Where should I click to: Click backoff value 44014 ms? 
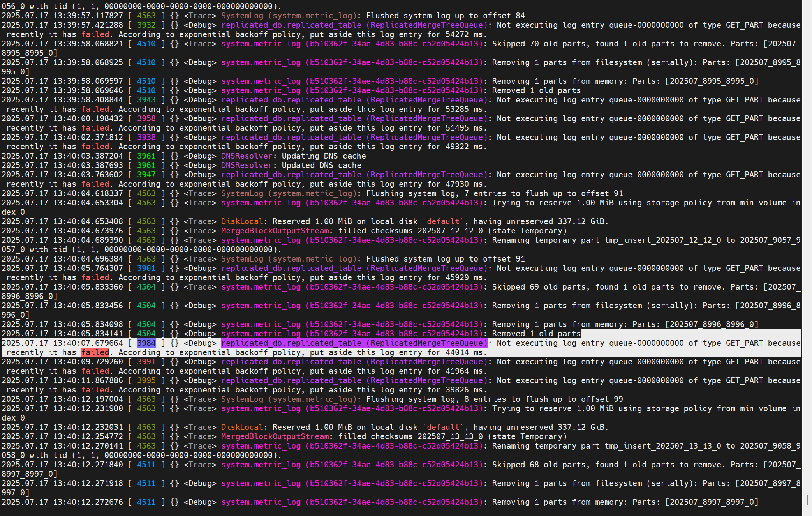tap(464, 352)
